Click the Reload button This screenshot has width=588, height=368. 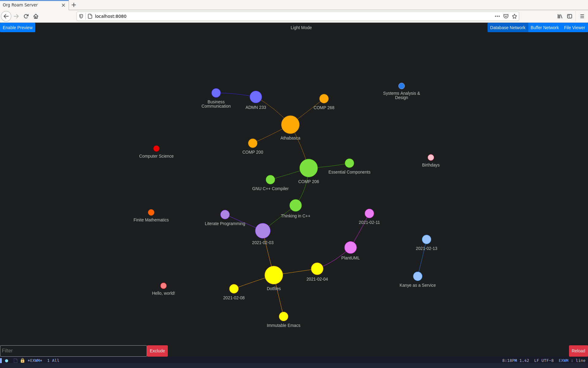pos(578,351)
